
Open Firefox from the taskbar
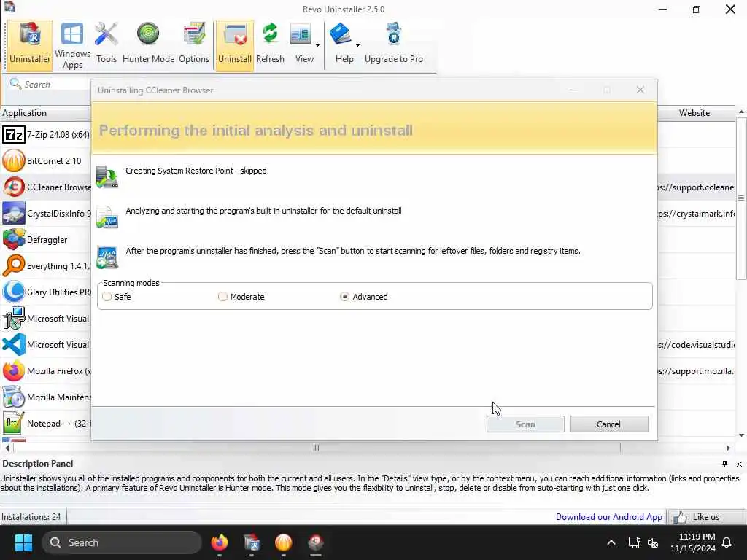220,542
